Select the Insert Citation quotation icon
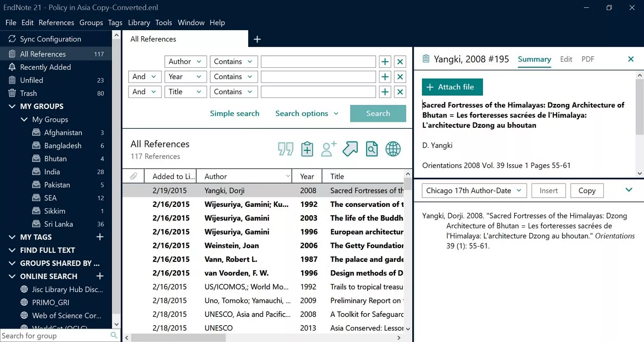 tap(285, 148)
